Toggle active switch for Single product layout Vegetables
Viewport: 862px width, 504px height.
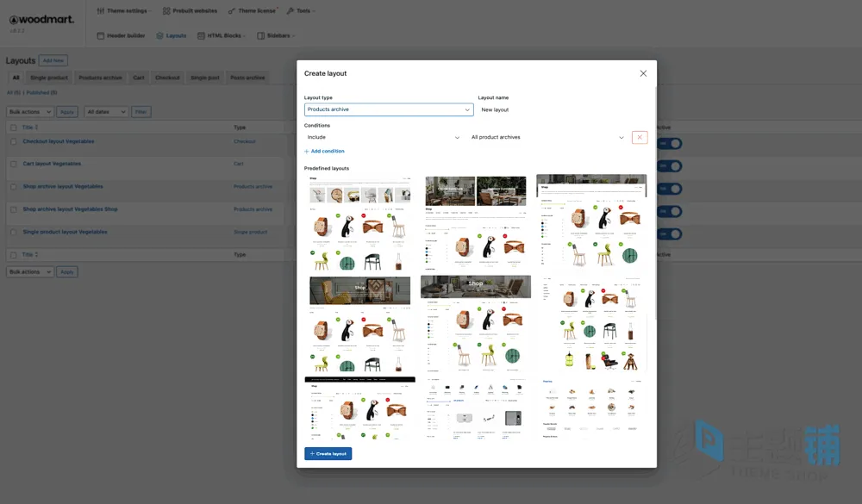tap(669, 234)
